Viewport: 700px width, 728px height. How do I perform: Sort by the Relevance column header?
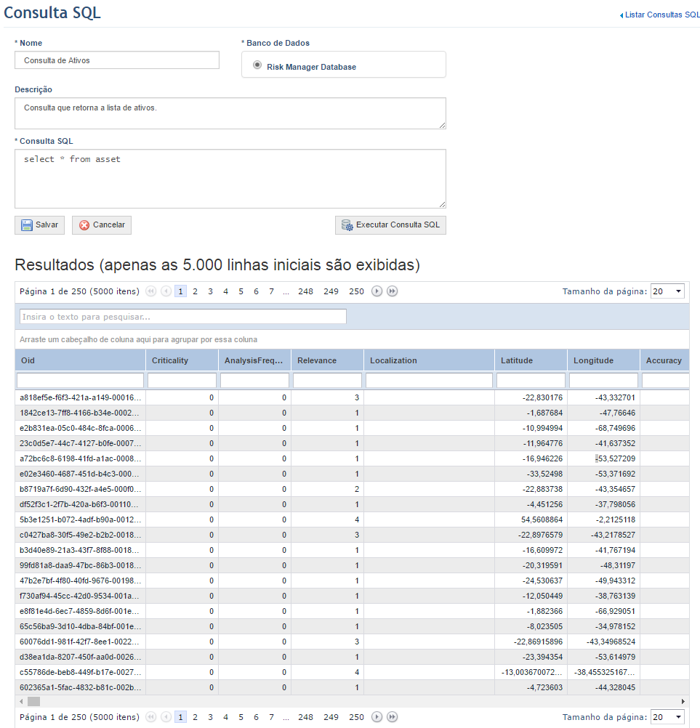tap(328, 360)
